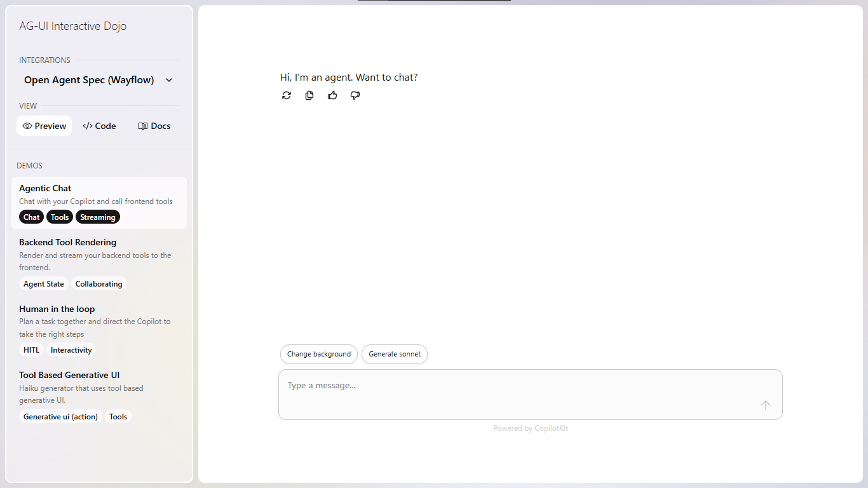Select the Agentic Chat demo
Image resolution: width=868 pixels, height=488 pixels.
(x=99, y=203)
